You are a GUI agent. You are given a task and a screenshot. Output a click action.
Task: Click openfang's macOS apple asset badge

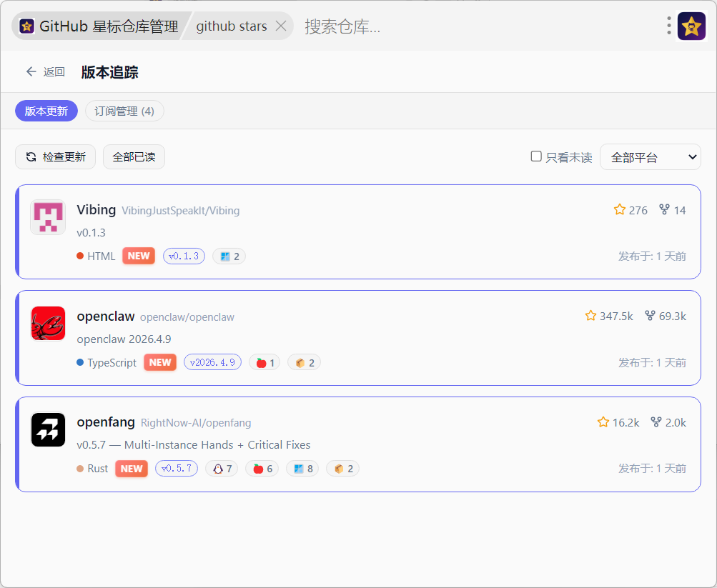pos(262,469)
